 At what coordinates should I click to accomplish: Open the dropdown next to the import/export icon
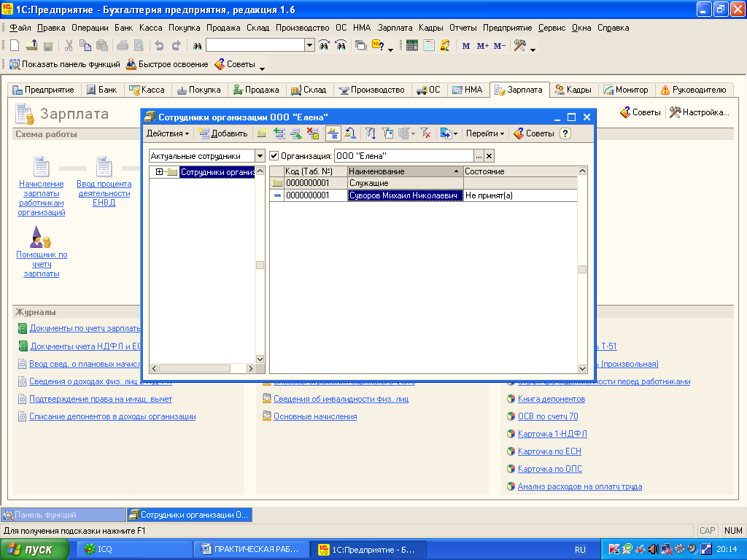455,134
